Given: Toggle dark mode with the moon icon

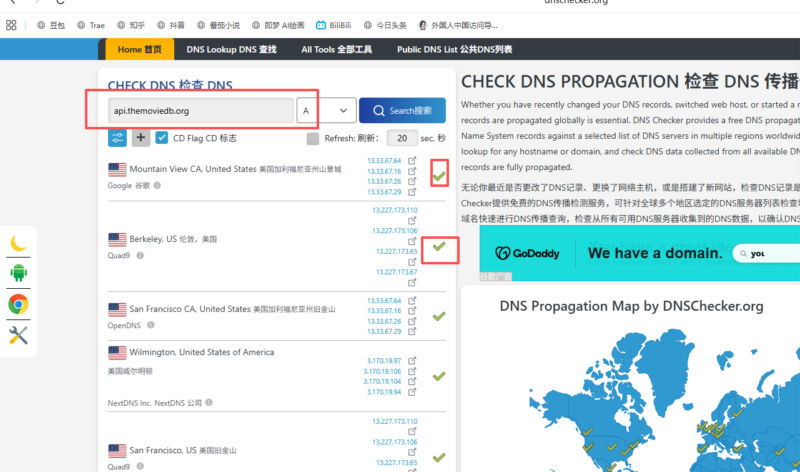Looking at the screenshot, I should coord(18,243).
